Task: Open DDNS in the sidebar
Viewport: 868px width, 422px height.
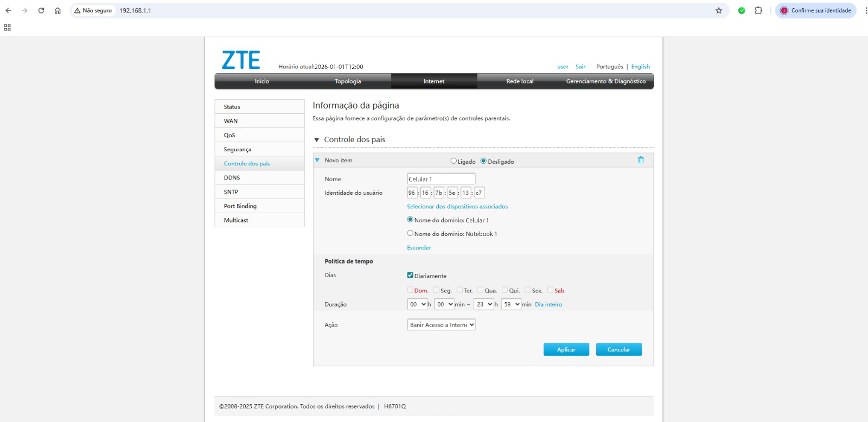Action: tap(259, 177)
